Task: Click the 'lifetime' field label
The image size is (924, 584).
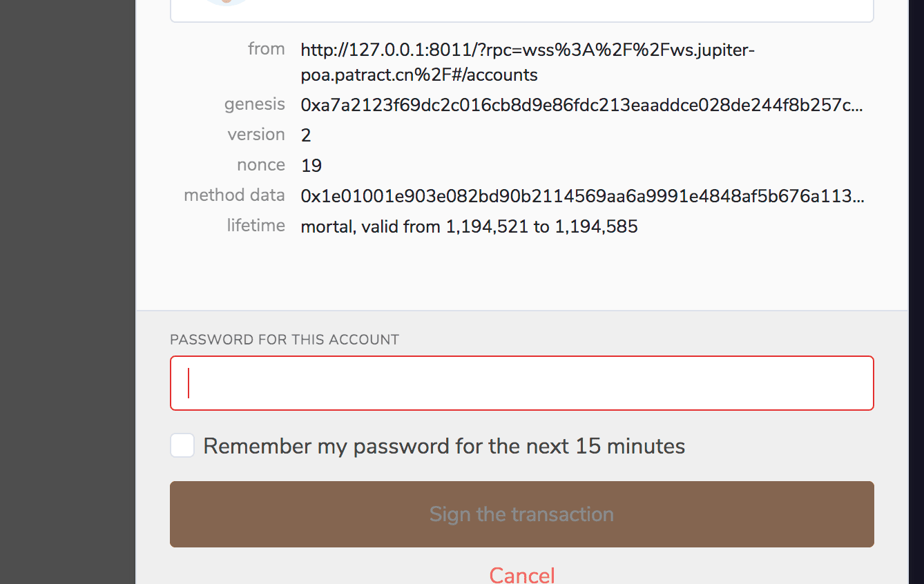Action: tap(256, 226)
